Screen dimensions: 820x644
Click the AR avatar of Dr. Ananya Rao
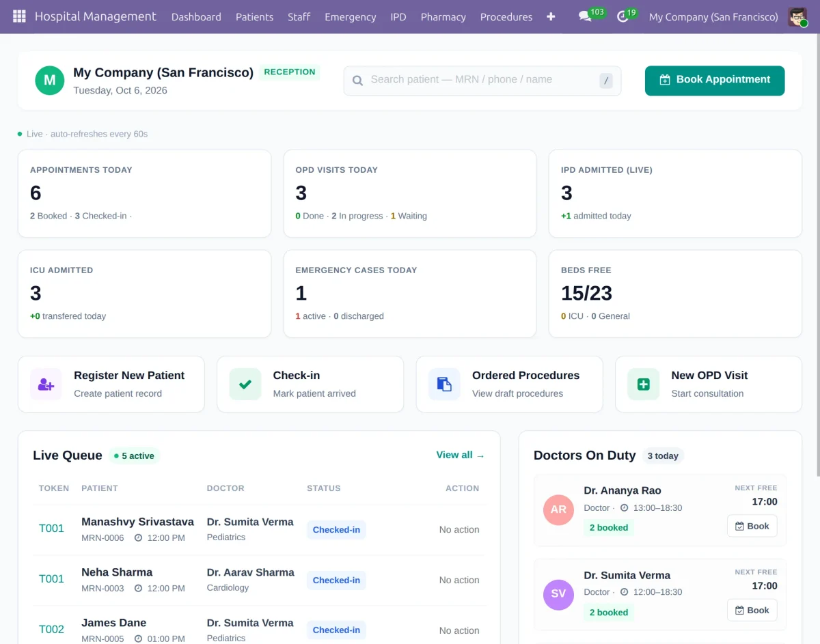(558, 509)
